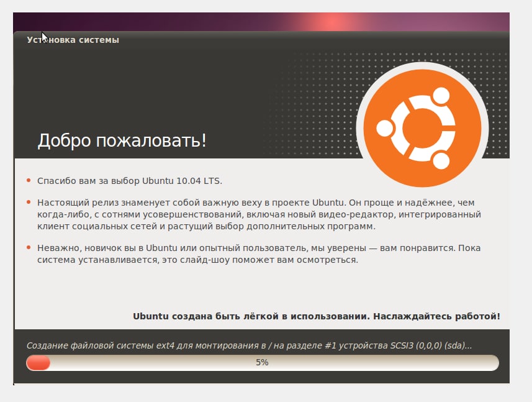
Task: Click the line 'Спасибо вам за выбор Ubuntu 10.04 LTS.'
Action: (130, 181)
